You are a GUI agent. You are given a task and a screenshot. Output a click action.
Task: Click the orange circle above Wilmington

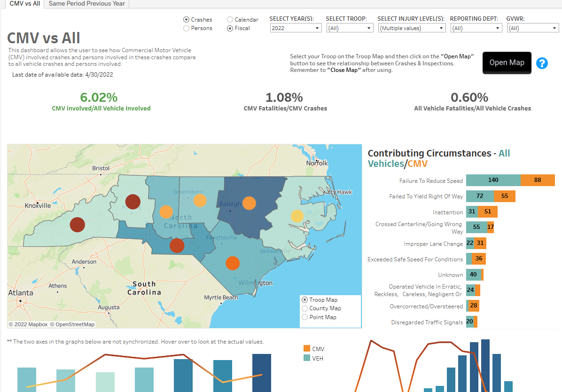click(232, 263)
